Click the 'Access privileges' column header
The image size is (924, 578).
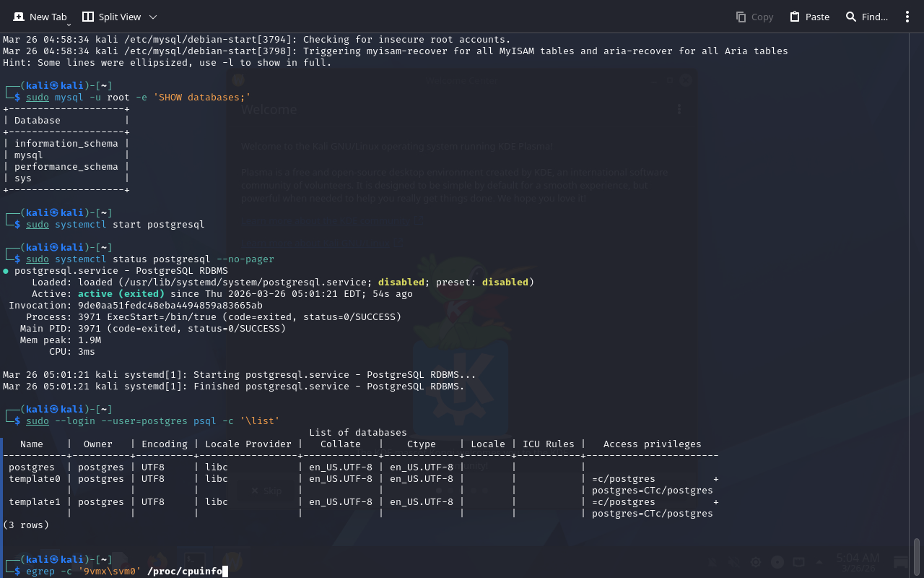tap(652, 444)
